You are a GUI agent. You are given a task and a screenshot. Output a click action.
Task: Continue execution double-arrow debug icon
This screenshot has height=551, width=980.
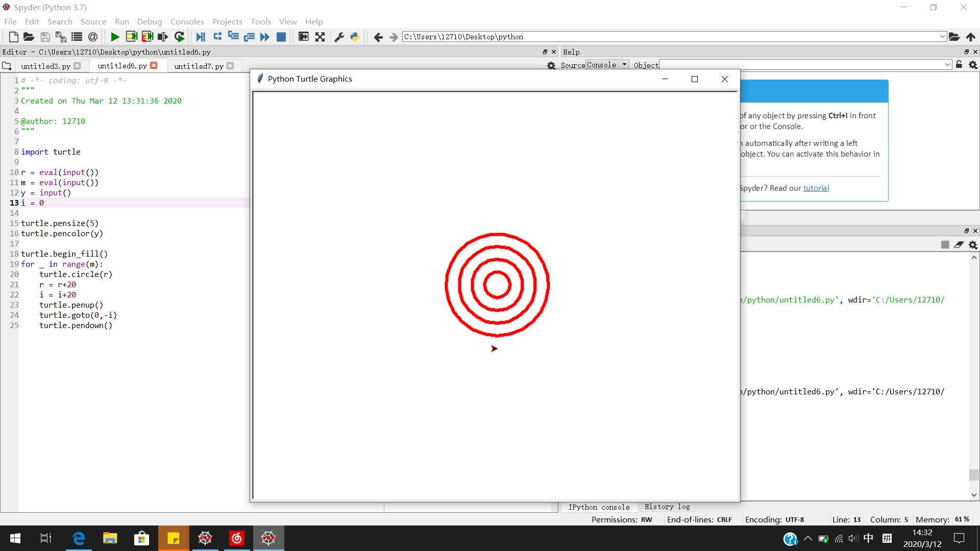click(x=264, y=37)
